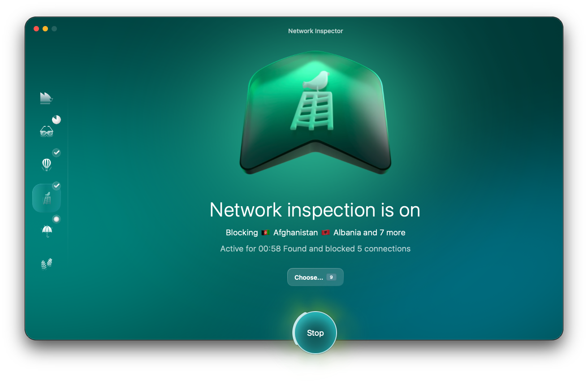Click the 9 count badge inside Choose button
Image resolution: width=588 pixels, height=390 pixels.
331,277
